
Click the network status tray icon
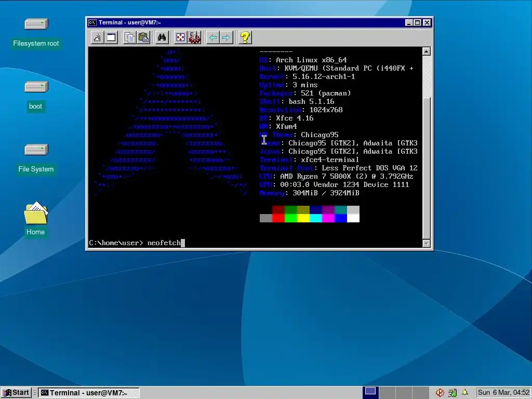pos(453,393)
